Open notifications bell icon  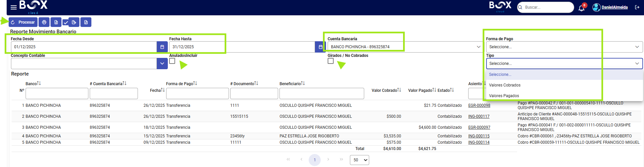pyautogui.click(x=582, y=8)
